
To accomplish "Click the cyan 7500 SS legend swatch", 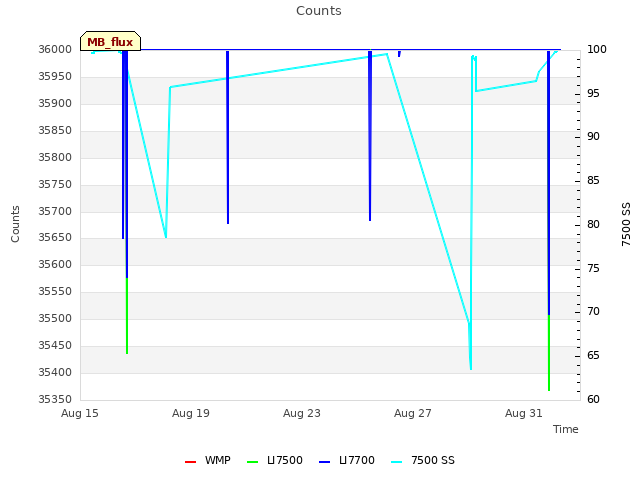I will tap(396, 462).
